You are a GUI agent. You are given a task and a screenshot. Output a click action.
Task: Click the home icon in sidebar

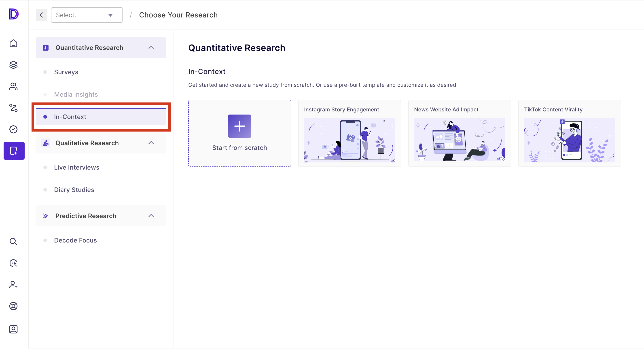click(13, 43)
